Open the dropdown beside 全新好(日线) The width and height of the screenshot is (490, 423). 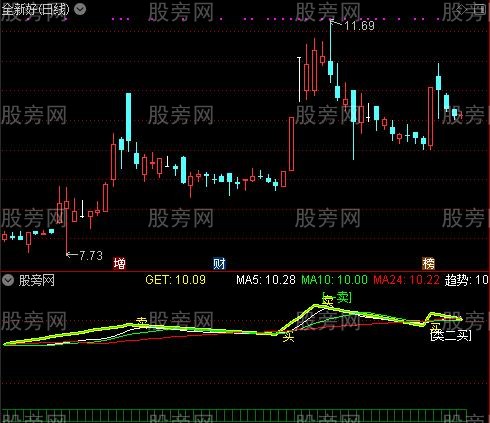point(80,9)
